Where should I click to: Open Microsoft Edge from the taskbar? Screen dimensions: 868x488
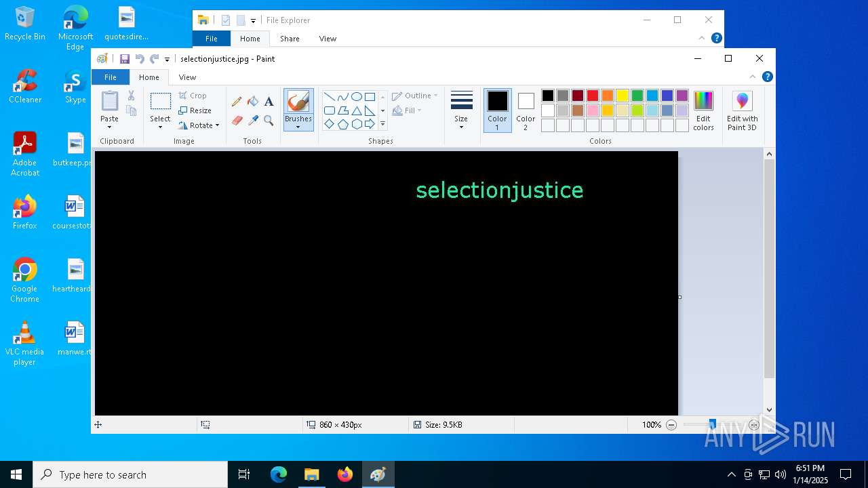(279, 474)
